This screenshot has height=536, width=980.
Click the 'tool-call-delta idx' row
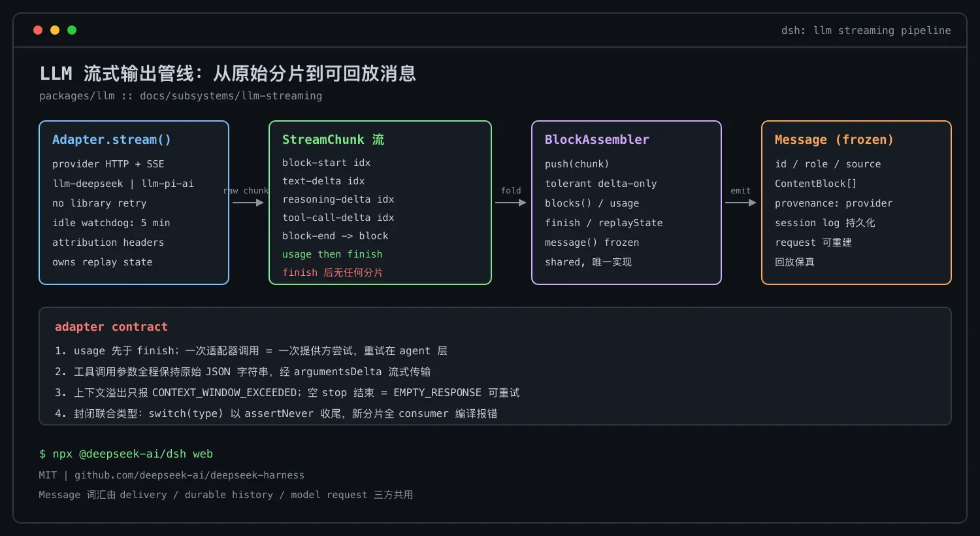point(338,218)
